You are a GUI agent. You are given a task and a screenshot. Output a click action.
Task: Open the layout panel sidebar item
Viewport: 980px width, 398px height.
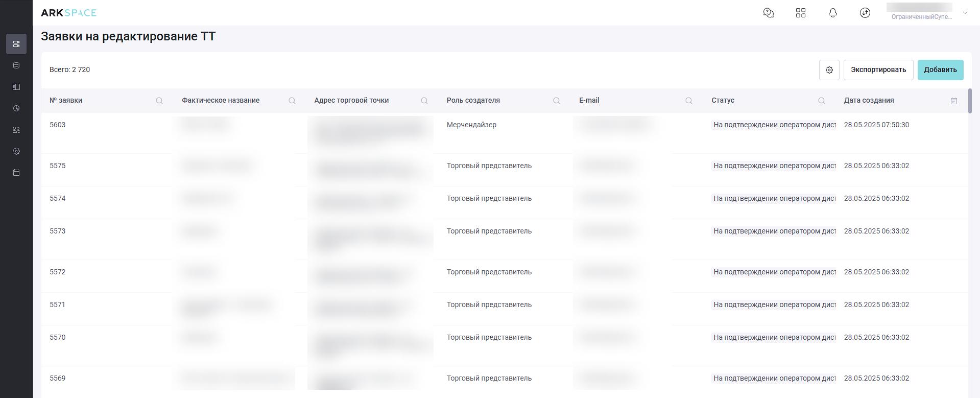pos(16,87)
